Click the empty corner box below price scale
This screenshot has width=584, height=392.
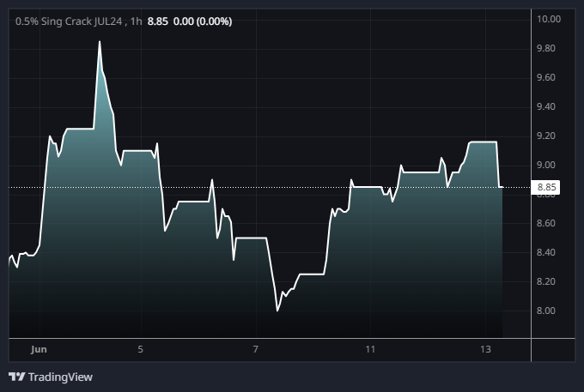pyautogui.click(x=552, y=350)
